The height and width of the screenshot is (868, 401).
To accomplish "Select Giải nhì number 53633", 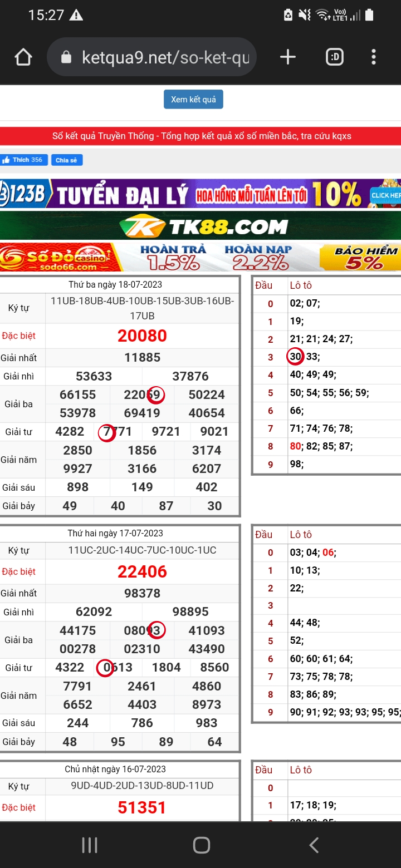I will pos(94,376).
